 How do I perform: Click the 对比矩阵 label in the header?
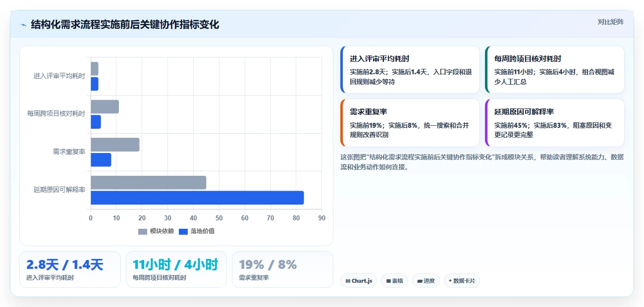coord(610,22)
